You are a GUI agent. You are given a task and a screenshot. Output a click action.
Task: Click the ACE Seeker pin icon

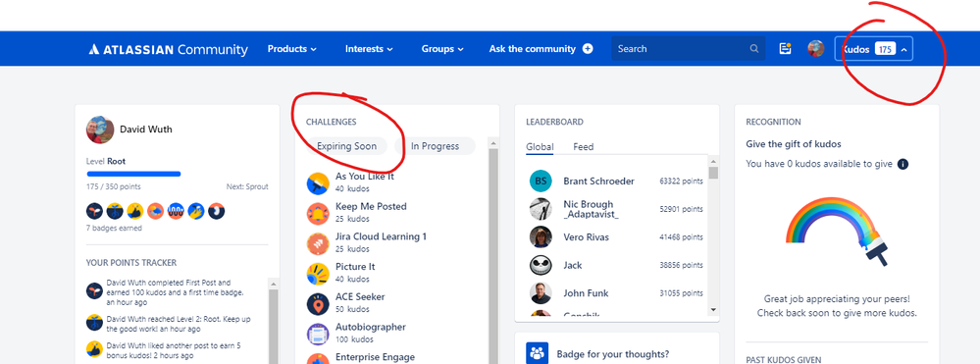coord(318,304)
